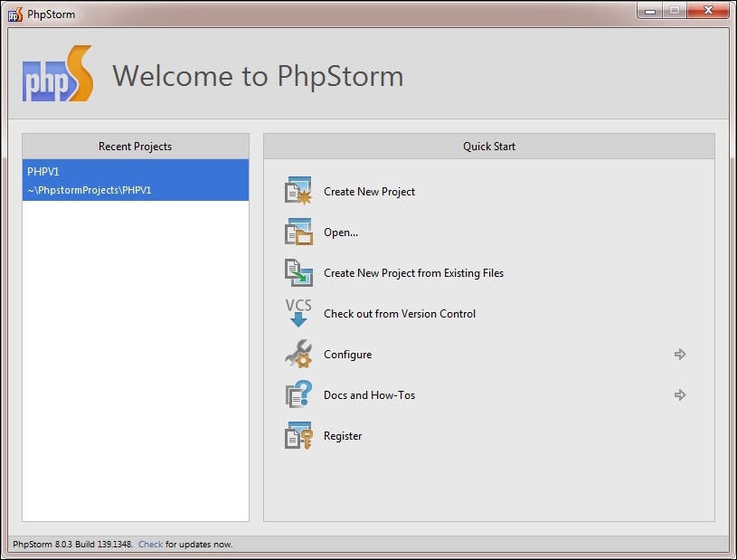Click the Create Project from Existing Files icon
The width and height of the screenshot is (737, 560).
click(298, 272)
